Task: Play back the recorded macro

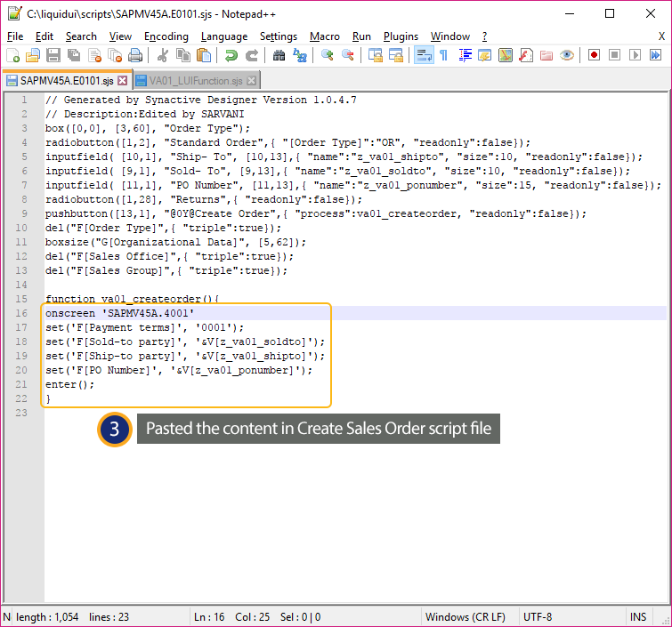Action: coord(636,55)
